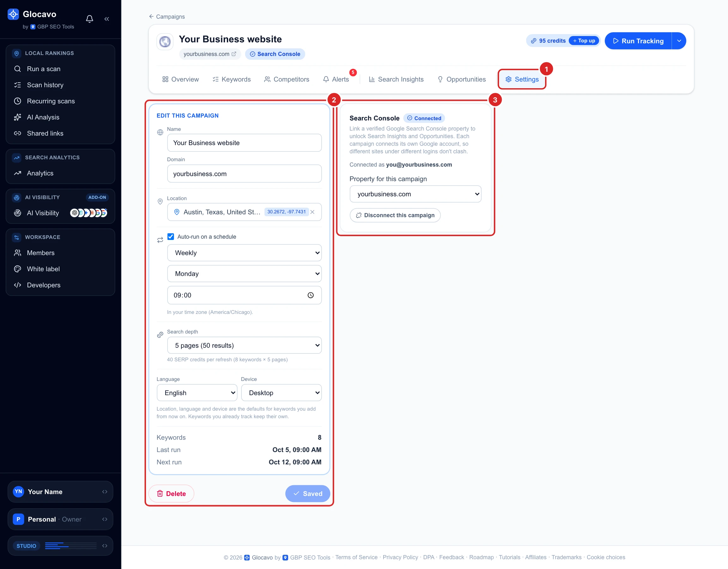This screenshot has height=569, width=728.
Task: Click the Connected status badge
Action: 424,118
